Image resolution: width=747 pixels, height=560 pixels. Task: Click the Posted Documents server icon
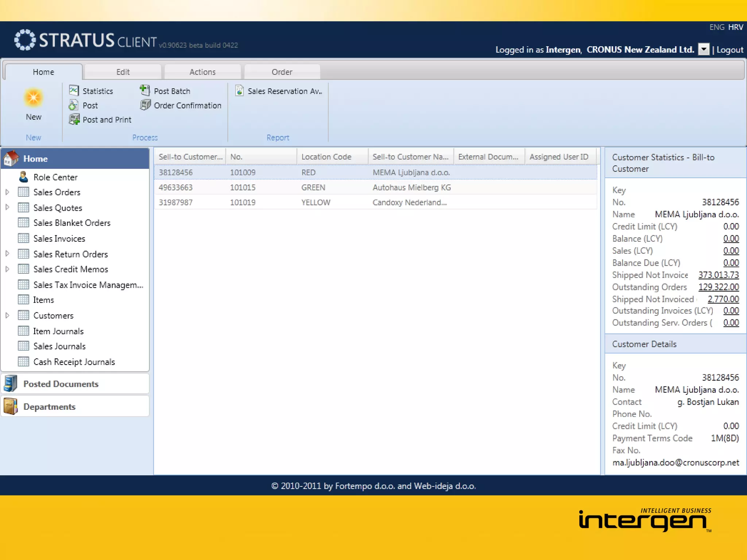coord(11,384)
